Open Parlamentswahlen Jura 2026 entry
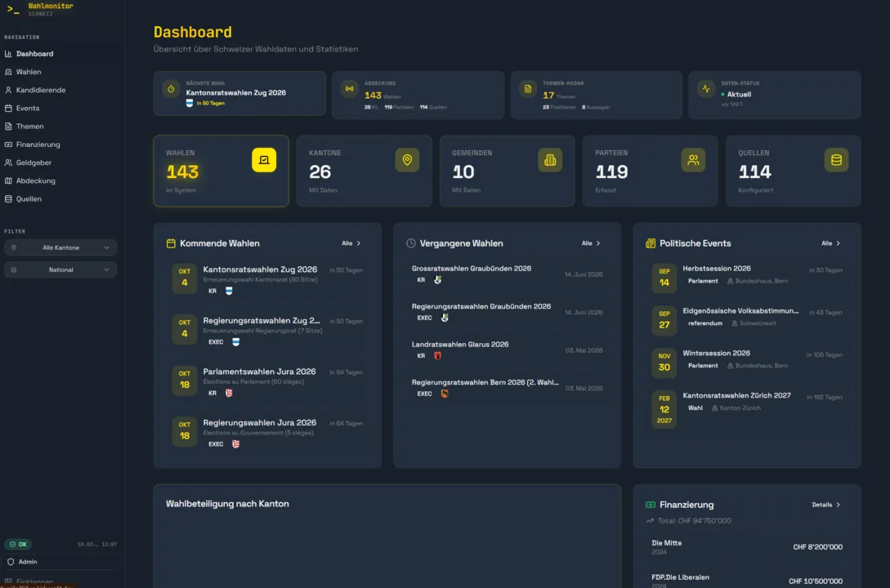Image resolution: width=890 pixels, height=588 pixels. pos(267,381)
